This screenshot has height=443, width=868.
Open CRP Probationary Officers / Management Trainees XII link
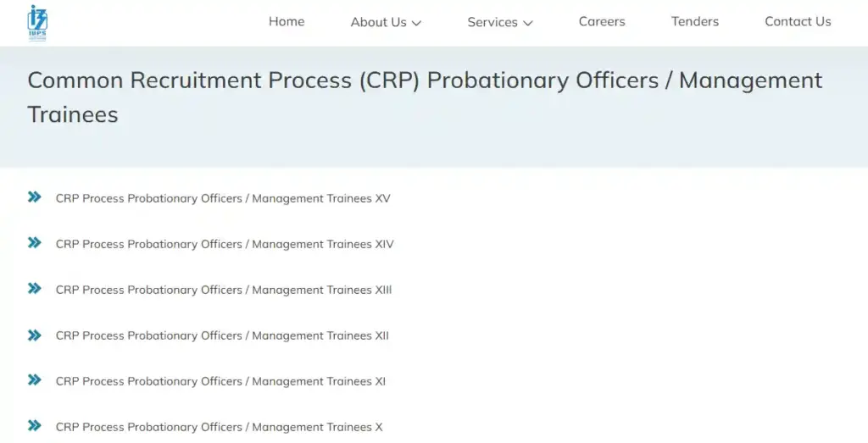pyautogui.click(x=222, y=335)
